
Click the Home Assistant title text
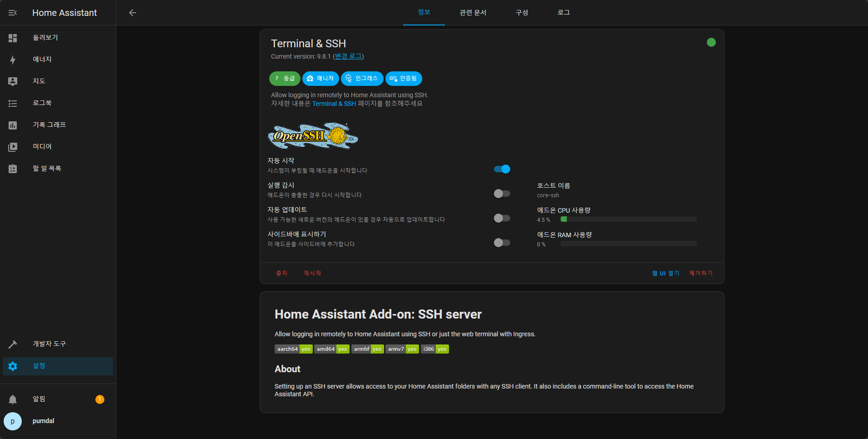pos(64,13)
